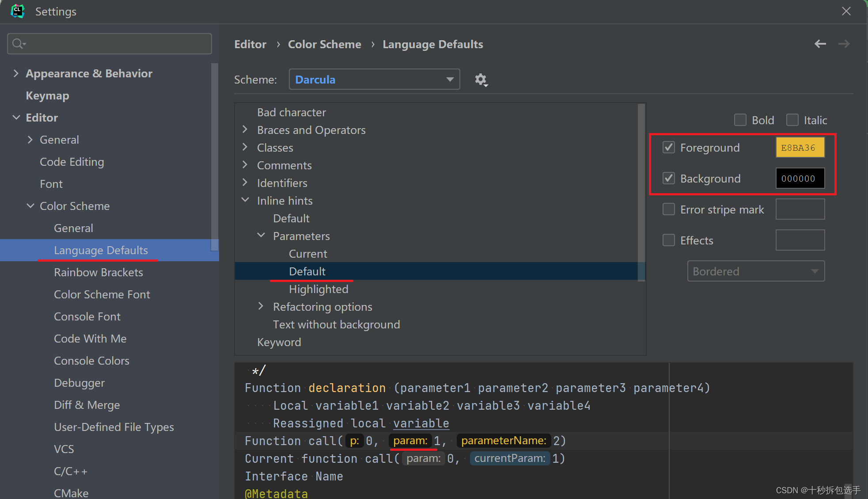Click the forward navigation arrow
The image size is (868, 499).
click(844, 44)
